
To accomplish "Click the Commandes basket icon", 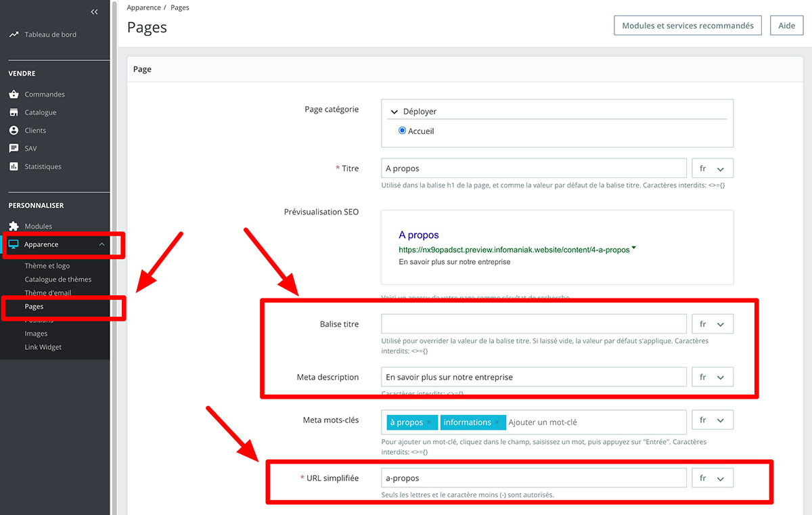I will coord(14,94).
